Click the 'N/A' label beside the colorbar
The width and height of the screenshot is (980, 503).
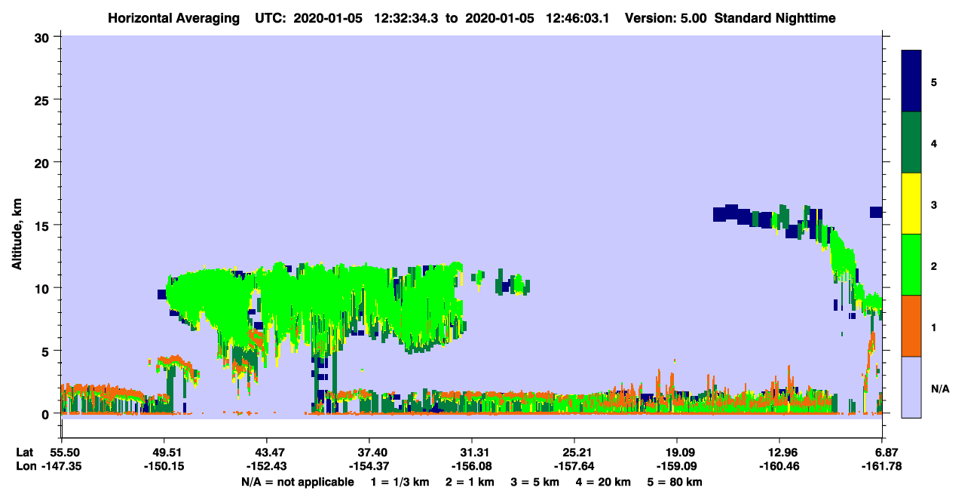pos(939,388)
